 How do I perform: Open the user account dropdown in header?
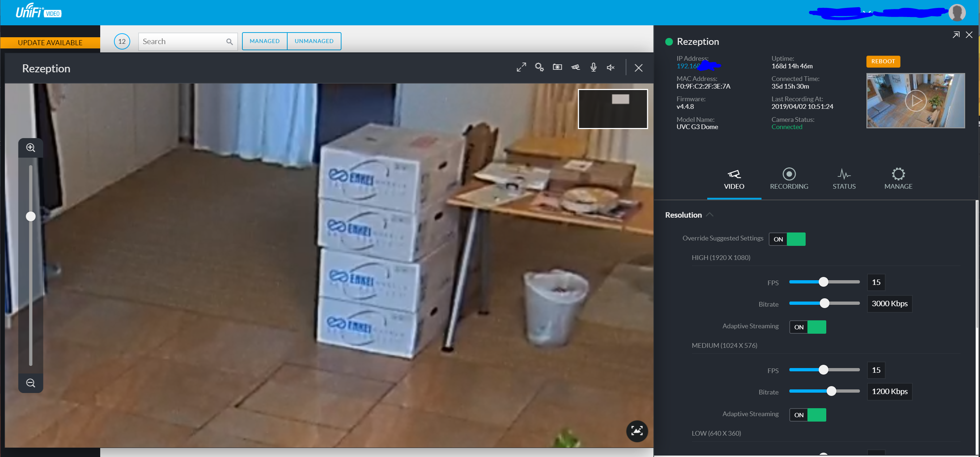(x=867, y=13)
